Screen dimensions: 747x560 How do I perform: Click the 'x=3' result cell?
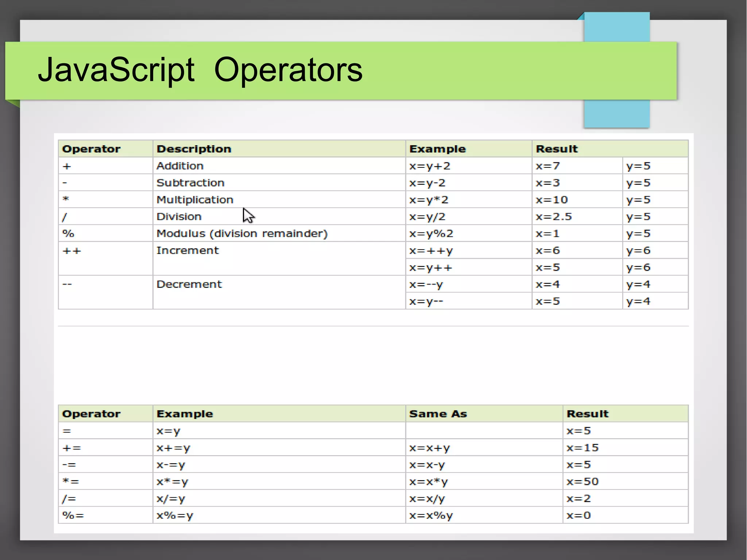577,182
